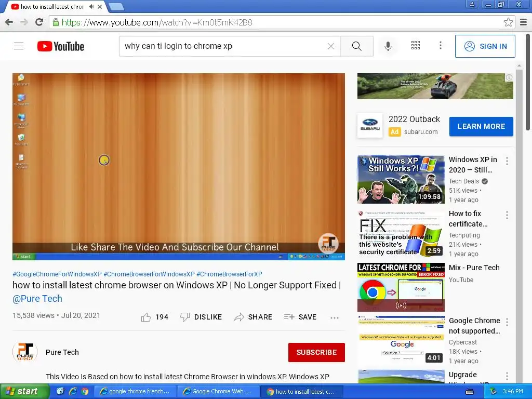Click SAVE to add to playlist

point(300,317)
